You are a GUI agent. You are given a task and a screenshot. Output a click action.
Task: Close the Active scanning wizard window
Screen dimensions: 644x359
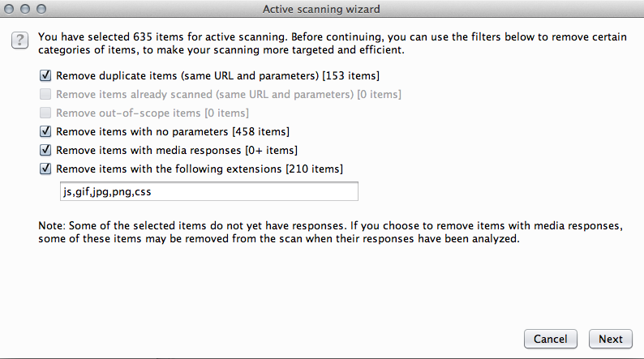(11, 9)
